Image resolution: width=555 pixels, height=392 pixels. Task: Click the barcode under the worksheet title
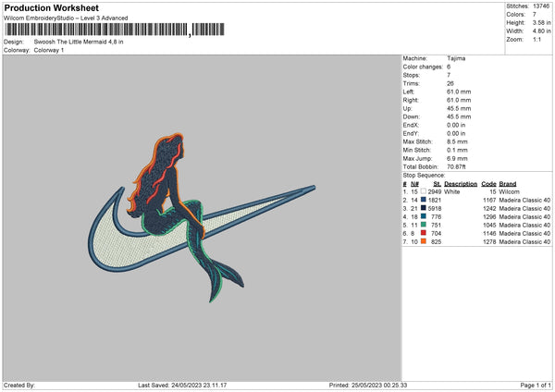click(115, 30)
